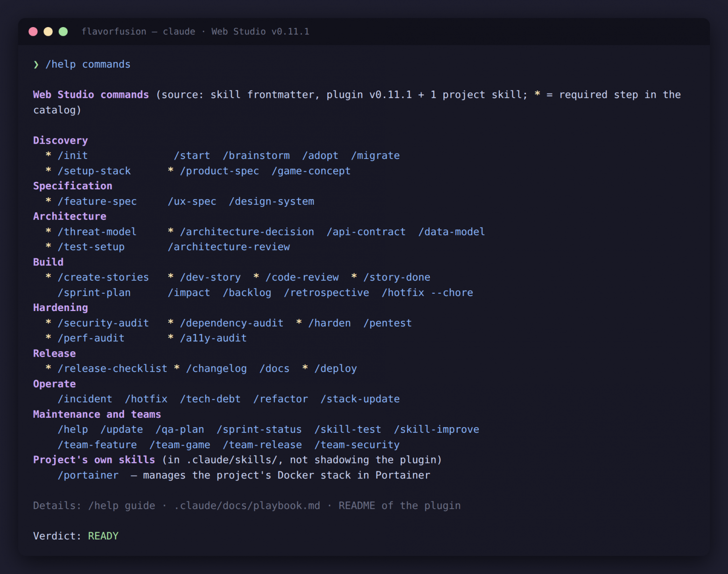Select the /refactor command
Viewport: 728px width, 574px height.
280,399
